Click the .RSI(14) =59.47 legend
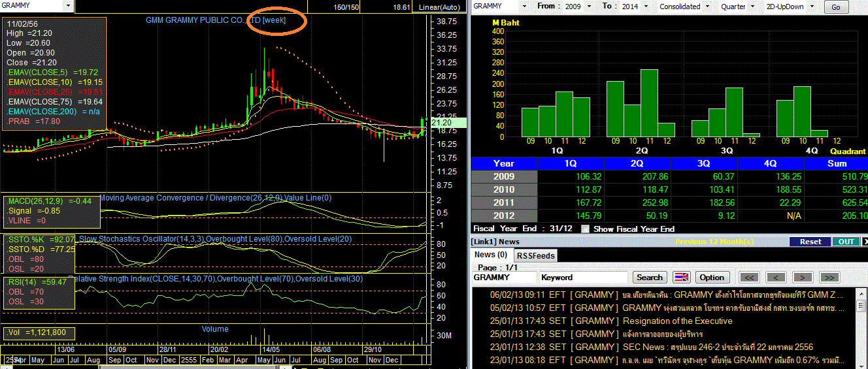Image resolution: width=868 pixels, height=369 pixels. [x=36, y=282]
